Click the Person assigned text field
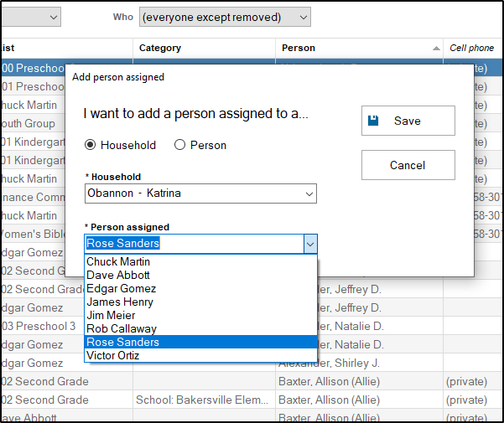Viewport: 504px width, 423px height. (193, 244)
